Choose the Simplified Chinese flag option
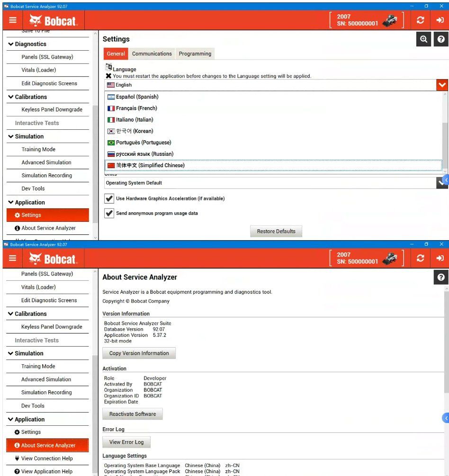This screenshot has height=476, width=449. point(111,165)
